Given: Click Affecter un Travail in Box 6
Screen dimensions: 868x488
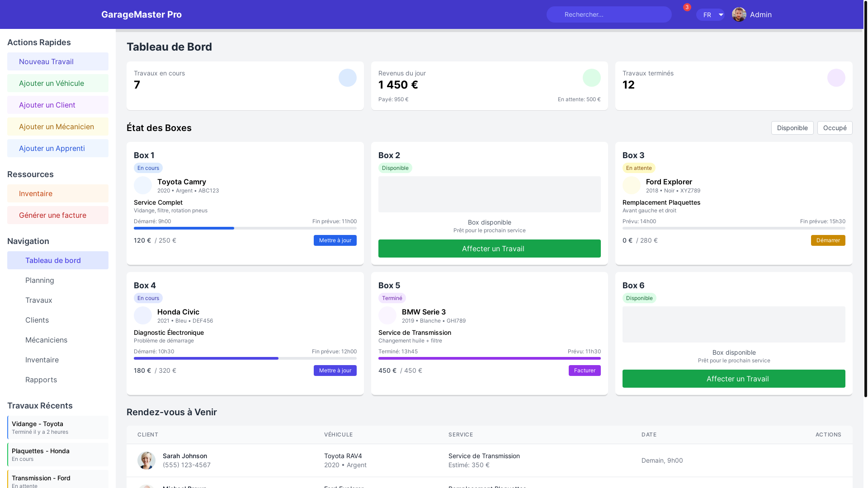Looking at the screenshot, I should 734,379.
